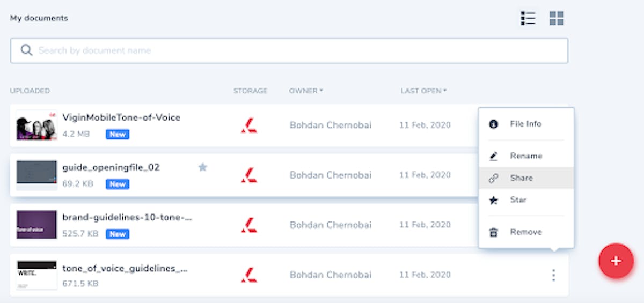Open three-dot menu for tone_of_voice_guidelines
644x303 pixels.
click(x=553, y=275)
